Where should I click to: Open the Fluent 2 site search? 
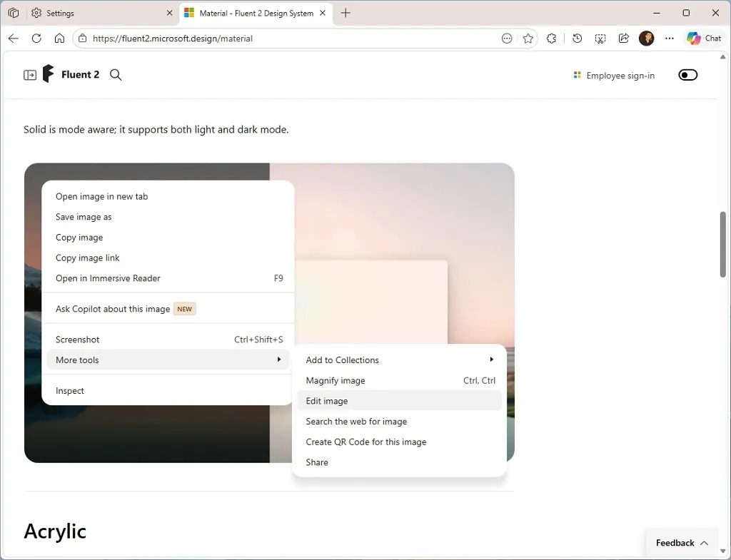tap(116, 74)
